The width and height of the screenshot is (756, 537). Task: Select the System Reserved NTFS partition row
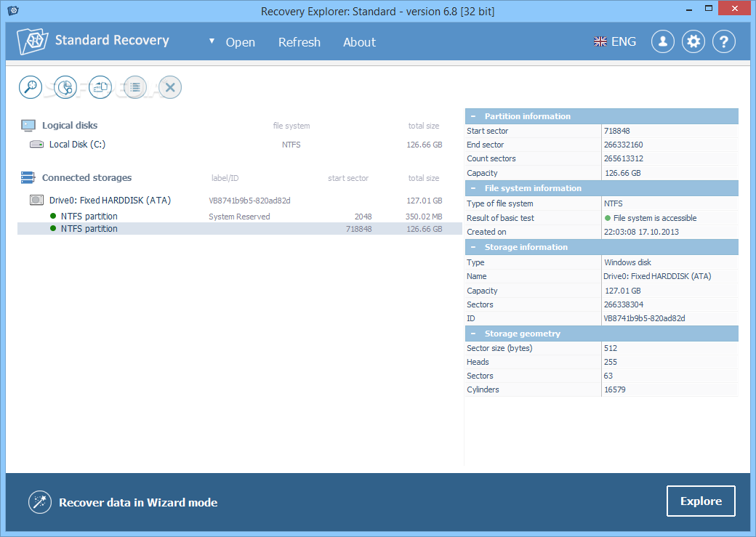click(240, 217)
